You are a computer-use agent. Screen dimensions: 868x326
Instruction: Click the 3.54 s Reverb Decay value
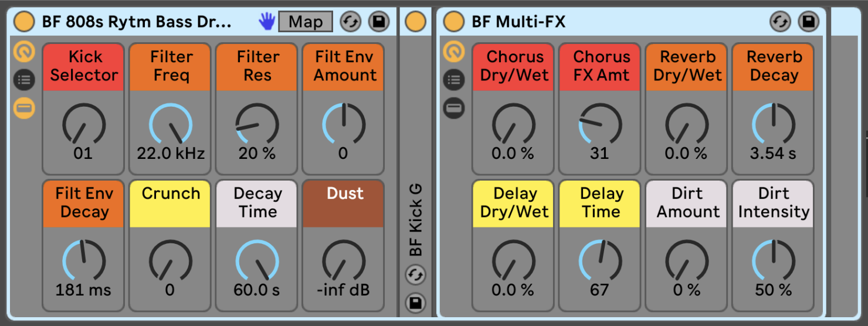point(774,154)
